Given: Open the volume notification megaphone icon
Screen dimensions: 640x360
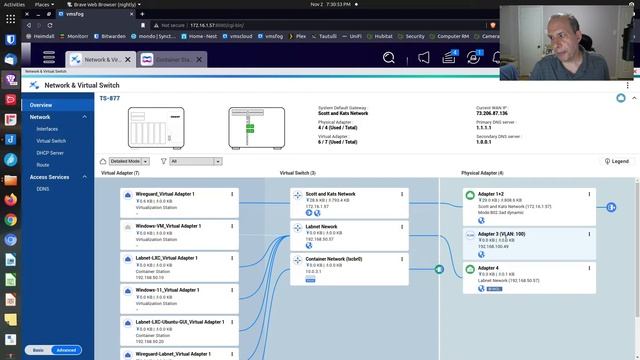Looking at the screenshot, I should 424,58.
